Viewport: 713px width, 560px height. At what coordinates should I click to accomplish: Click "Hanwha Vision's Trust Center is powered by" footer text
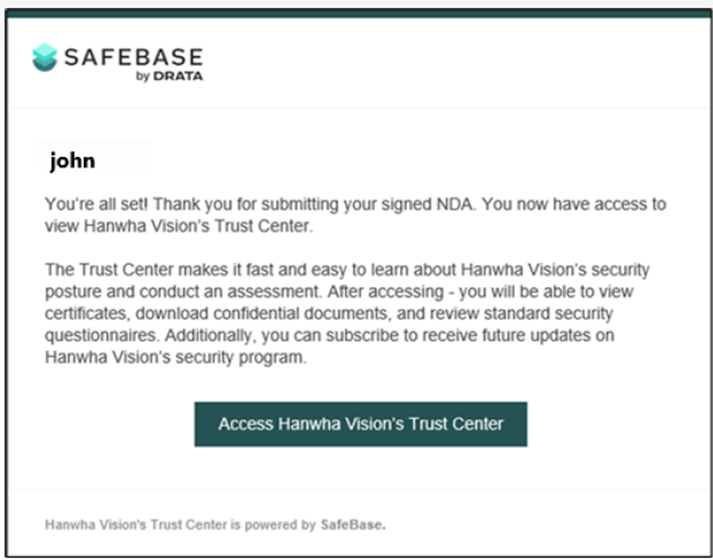click(180, 525)
